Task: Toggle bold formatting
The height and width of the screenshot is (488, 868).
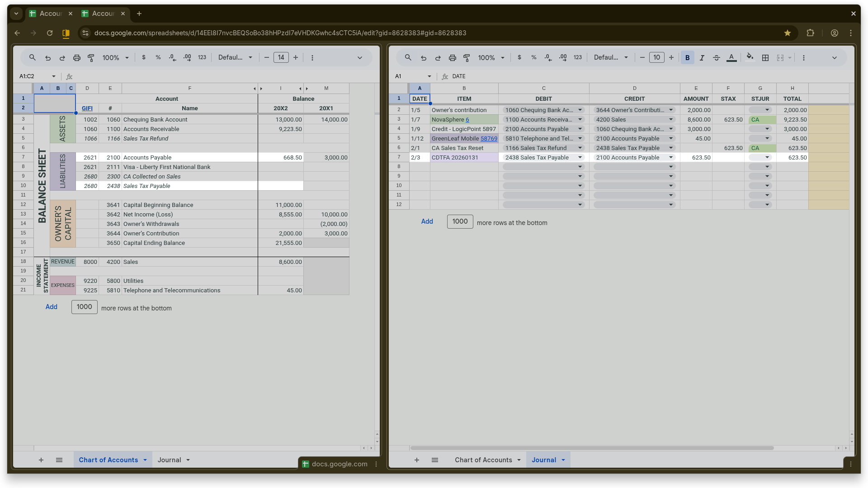Action: pyautogui.click(x=687, y=57)
